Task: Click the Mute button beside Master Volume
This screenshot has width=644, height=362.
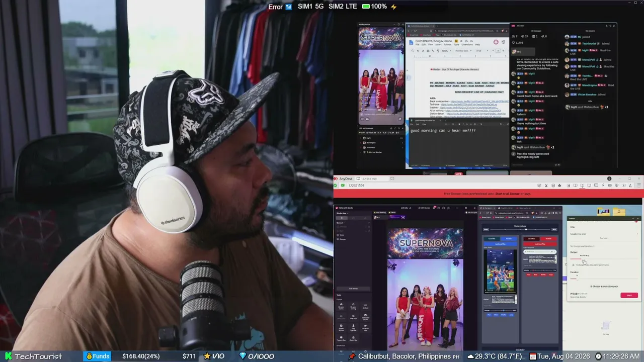Action: coord(487,230)
